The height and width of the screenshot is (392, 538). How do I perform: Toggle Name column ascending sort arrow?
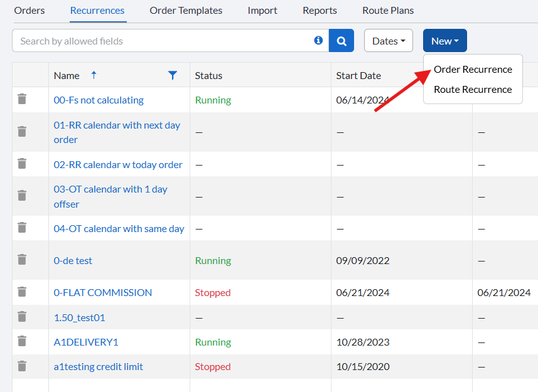[x=94, y=75]
